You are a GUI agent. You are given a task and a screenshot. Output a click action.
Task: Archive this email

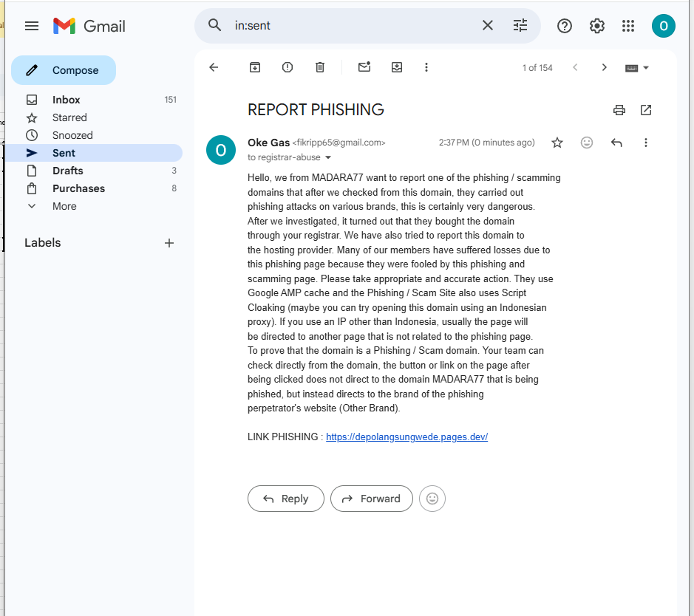tap(255, 67)
